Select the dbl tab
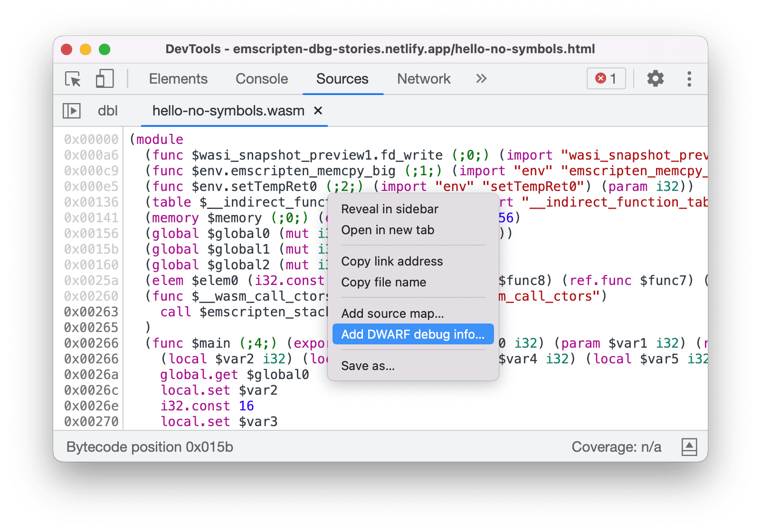Viewport: 761px width, 532px height. pos(107,111)
